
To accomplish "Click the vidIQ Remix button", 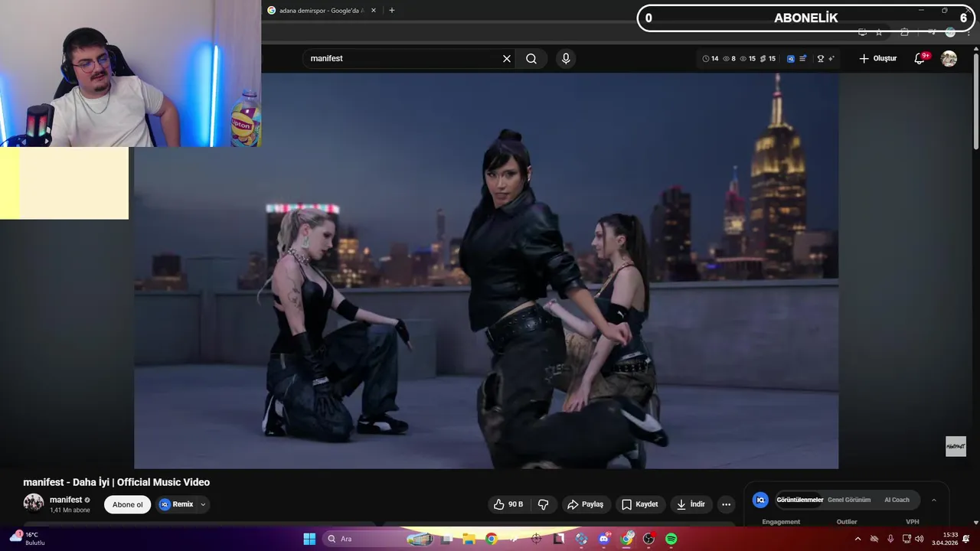I will [176, 504].
